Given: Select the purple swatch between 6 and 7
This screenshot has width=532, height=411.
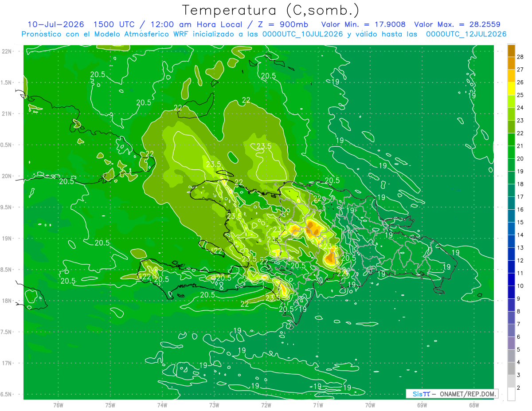Looking at the screenshot, I should click(x=511, y=330).
